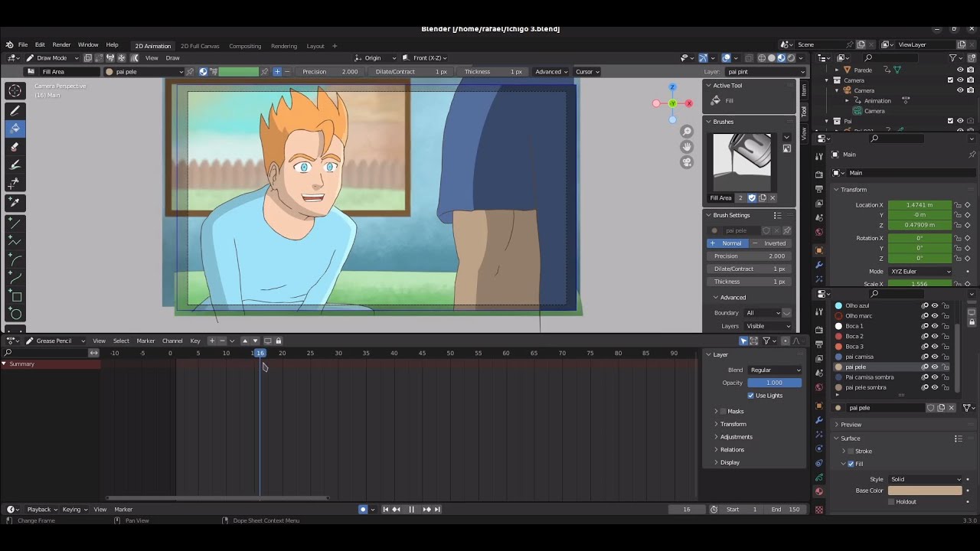This screenshot has width=980, height=551.
Task: Click the Base Color swatch
Action: [x=925, y=491]
